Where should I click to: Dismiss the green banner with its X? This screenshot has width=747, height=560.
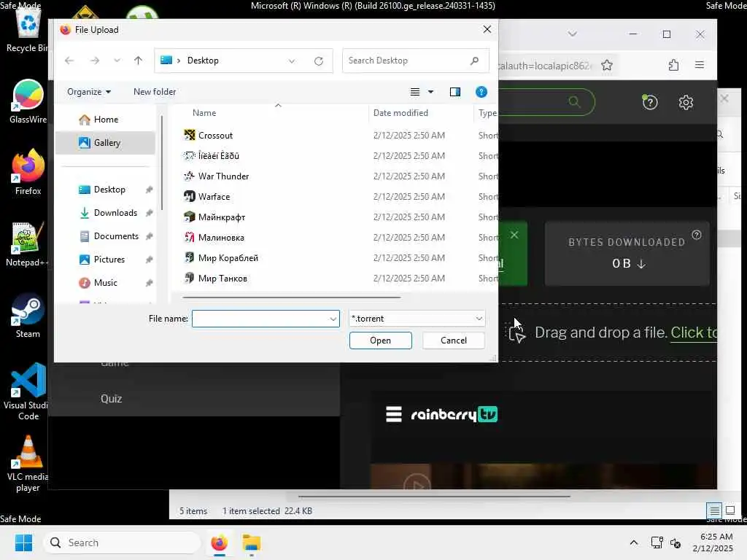point(514,235)
